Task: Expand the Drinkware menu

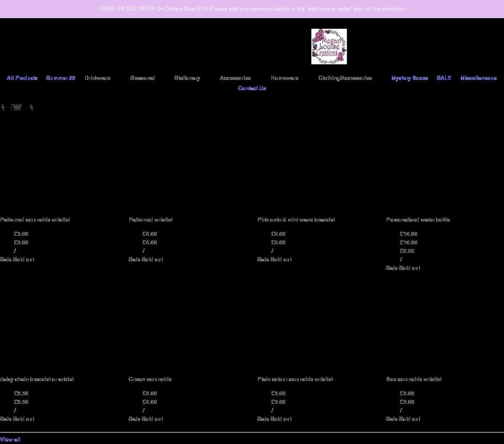Action: tap(98, 78)
